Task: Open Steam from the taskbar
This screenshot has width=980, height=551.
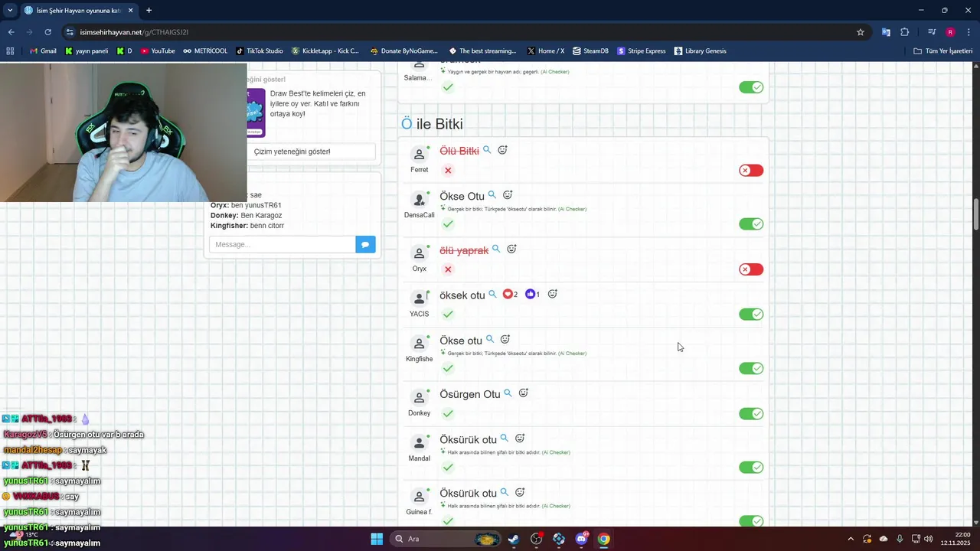Action: click(514, 539)
